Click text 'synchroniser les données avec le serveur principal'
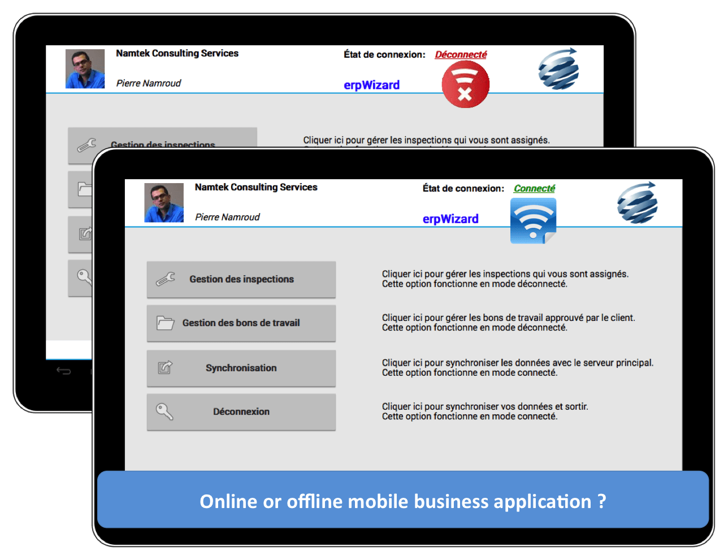The height and width of the screenshot is (560, 728). coord(549,363)
